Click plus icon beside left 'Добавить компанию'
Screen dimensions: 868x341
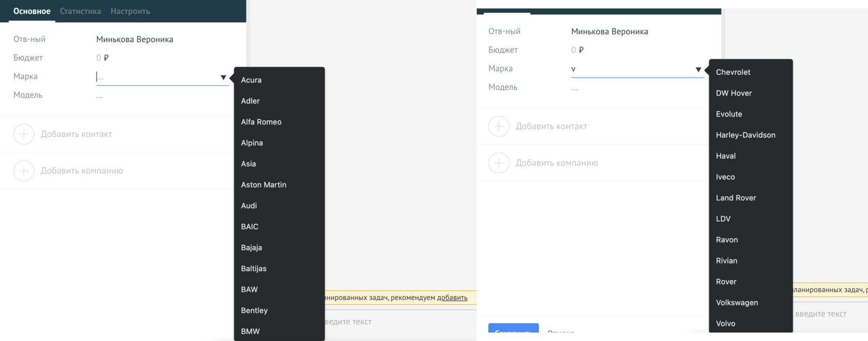pos(24,171)
